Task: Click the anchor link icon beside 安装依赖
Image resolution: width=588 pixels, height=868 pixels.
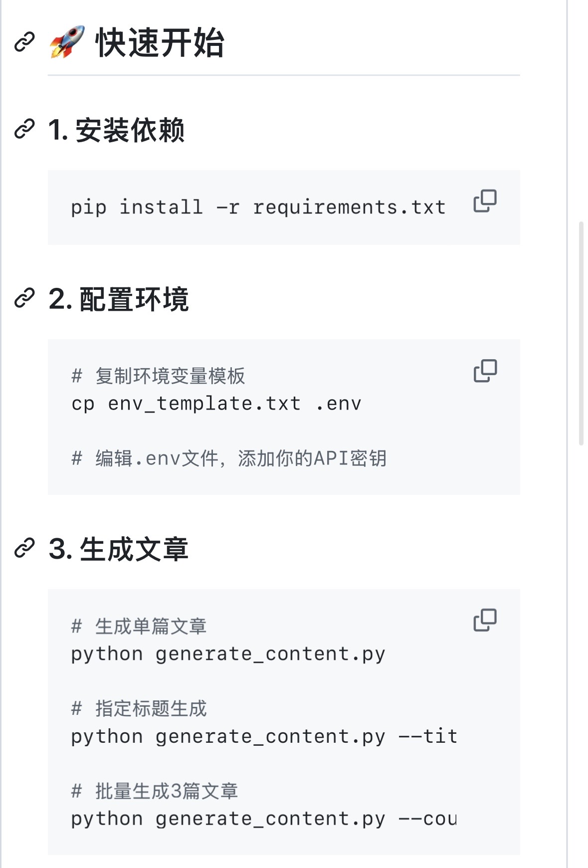Action: [24, 129]
